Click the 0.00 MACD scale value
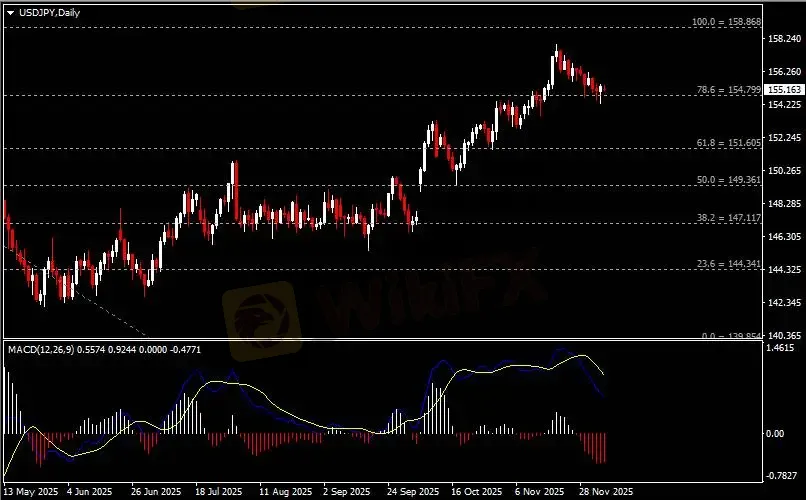 (775, 434)
